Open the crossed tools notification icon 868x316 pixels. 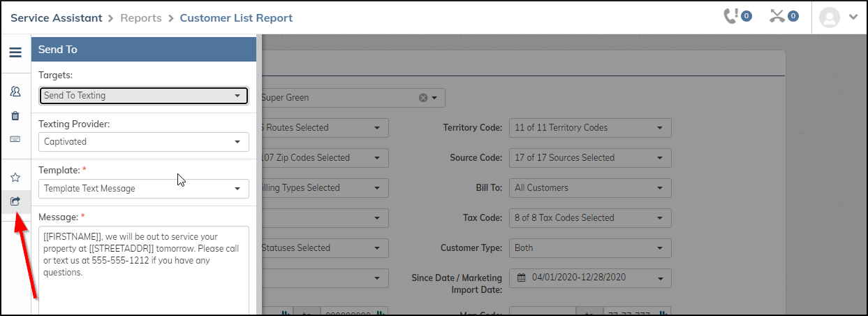point(784,17)
